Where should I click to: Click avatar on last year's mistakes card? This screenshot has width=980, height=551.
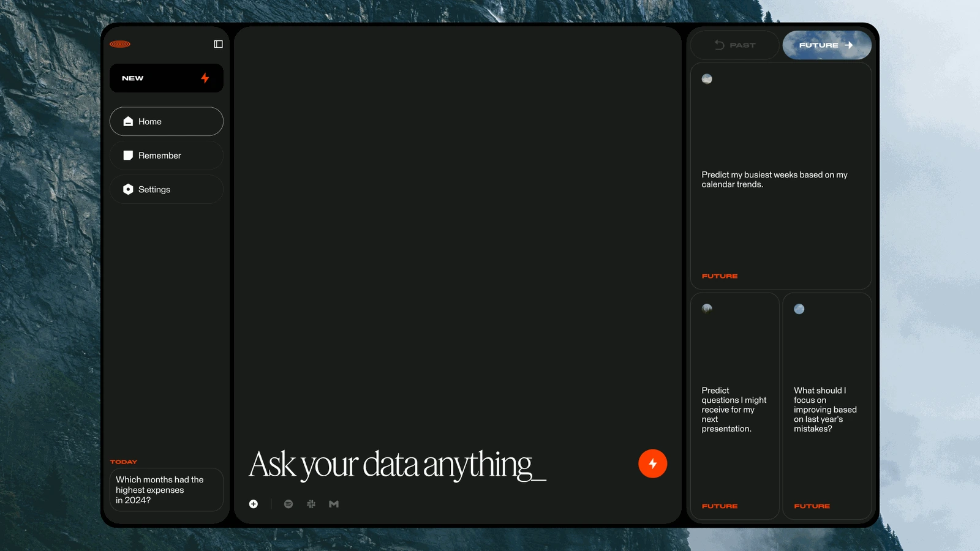click(x=799, y=309)
